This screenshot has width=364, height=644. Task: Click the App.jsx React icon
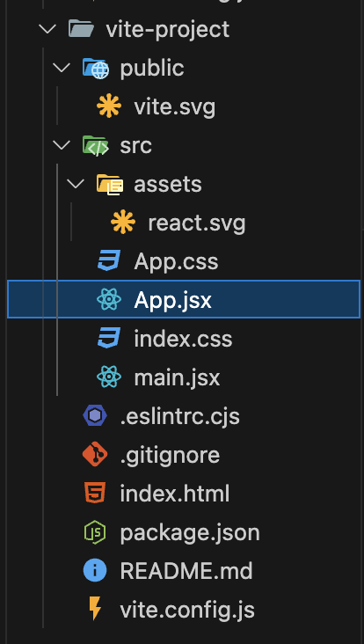pyautogui.click(x=109, y=299)
